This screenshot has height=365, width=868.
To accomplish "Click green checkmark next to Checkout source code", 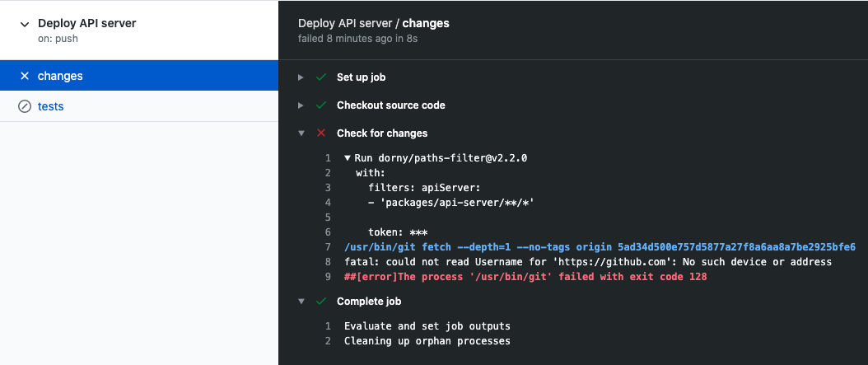I will 321,105.
